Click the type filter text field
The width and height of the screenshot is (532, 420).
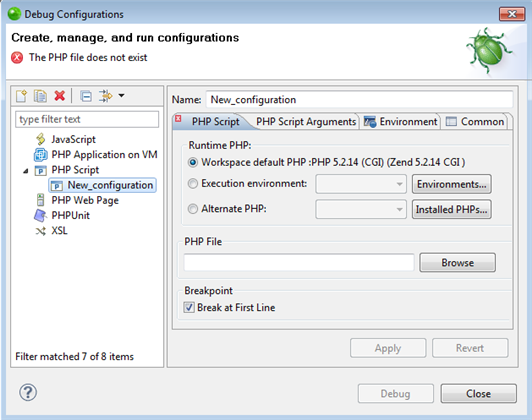pos(87,119)
